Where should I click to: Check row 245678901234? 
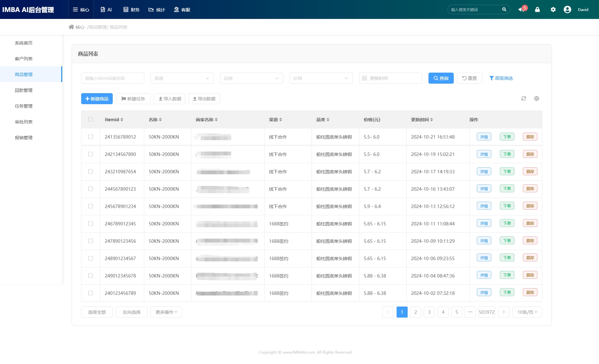coord(91,206)
